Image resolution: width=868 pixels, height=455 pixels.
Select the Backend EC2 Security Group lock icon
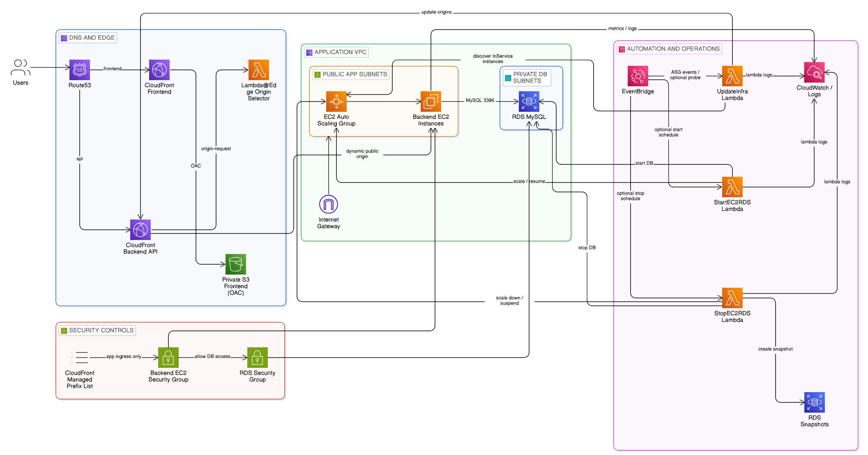[x=168, y=357]
